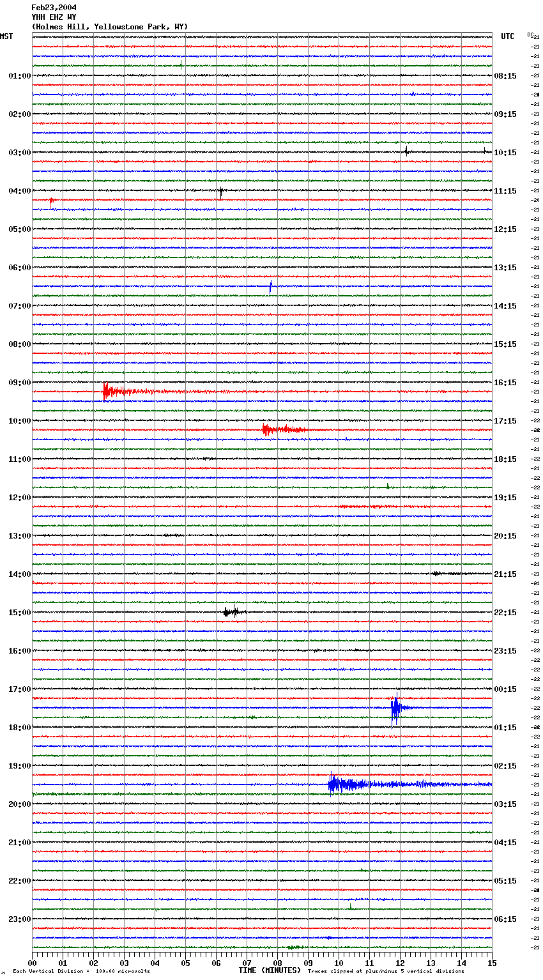The height and width of the screenshot is (980, 543).
Task: Click the 02 minute axis tick label
Action: pyautogui.click(x=94, y=963)
